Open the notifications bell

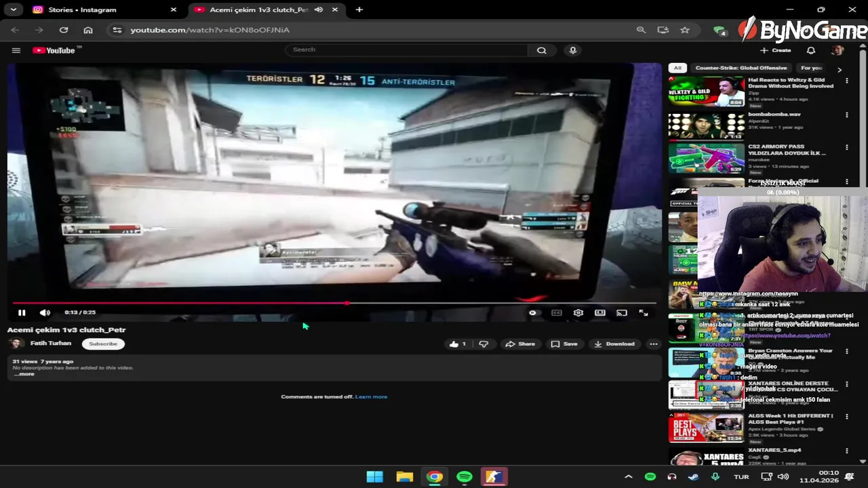click(811, 50)
